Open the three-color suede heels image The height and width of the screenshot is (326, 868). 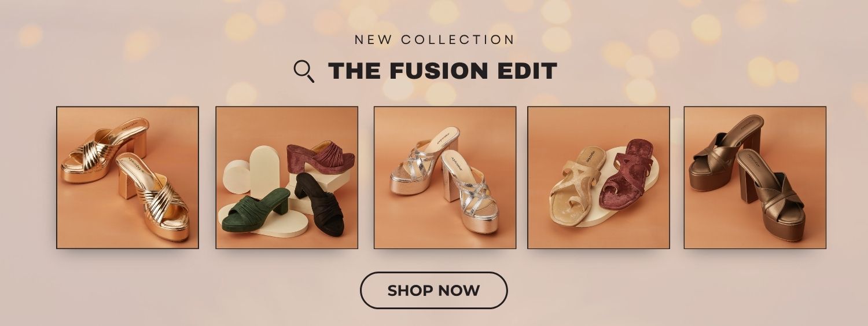pyautogui.click(x=287, y=178)
